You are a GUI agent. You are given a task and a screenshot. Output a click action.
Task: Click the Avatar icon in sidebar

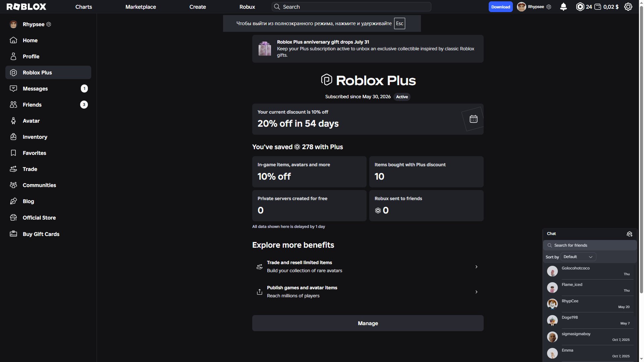(13, 121)
